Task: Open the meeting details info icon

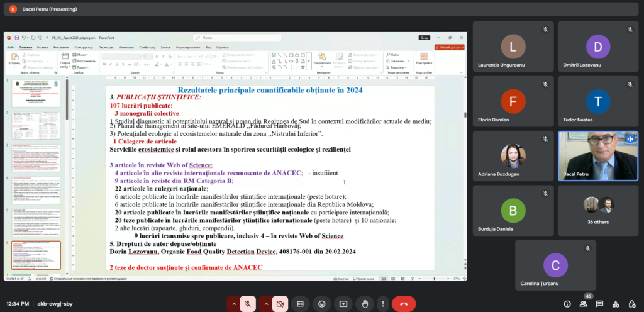Action: tap(567, 304)
